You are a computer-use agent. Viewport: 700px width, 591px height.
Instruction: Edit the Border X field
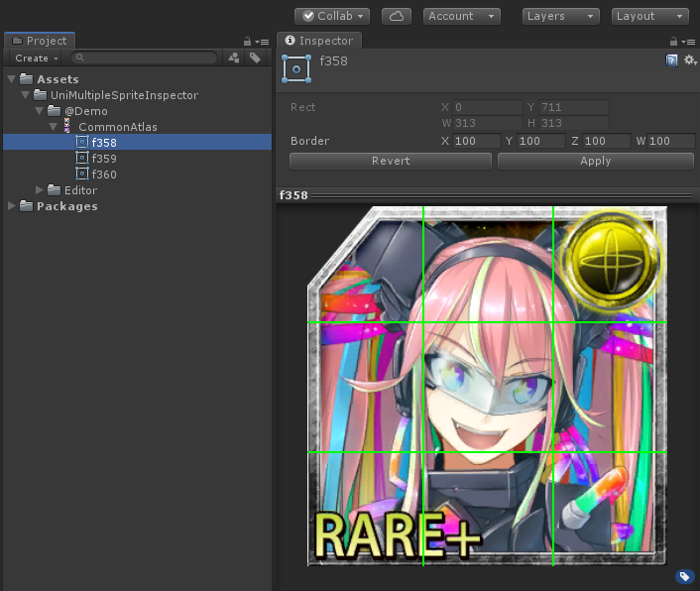(x=477, y=141)
